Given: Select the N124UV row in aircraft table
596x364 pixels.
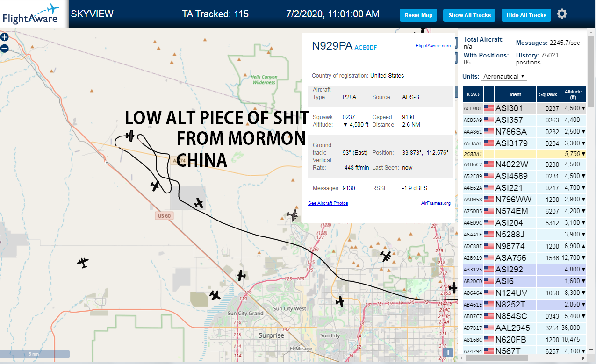Looking at the screenshot, I should click(x=524, y=293).
